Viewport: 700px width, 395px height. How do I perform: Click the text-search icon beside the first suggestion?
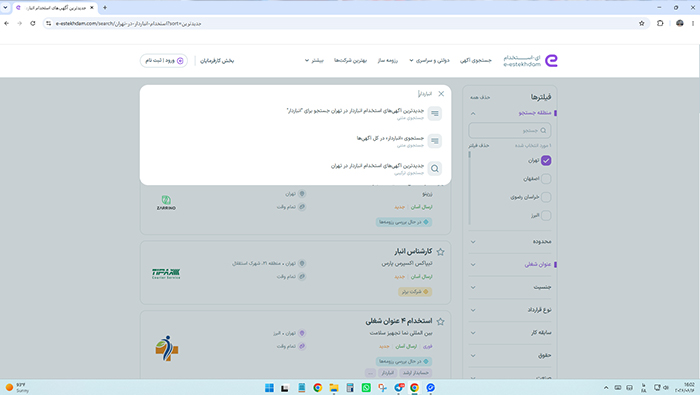[434, 113]
